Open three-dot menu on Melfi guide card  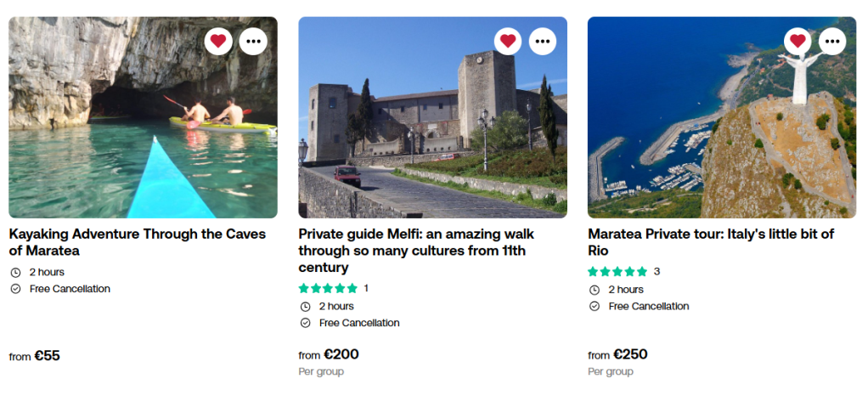[x=543, y=41]
